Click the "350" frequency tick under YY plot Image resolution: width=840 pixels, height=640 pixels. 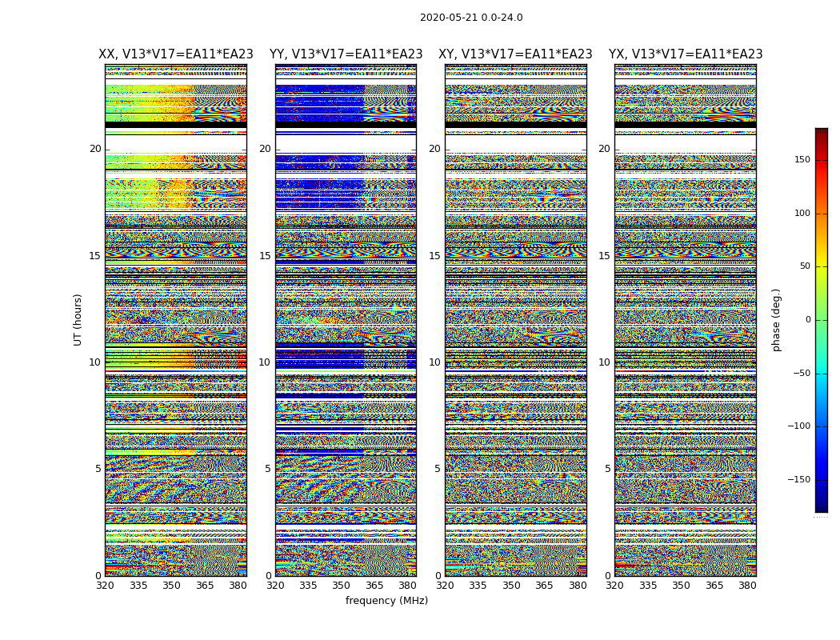click(342, 586)
